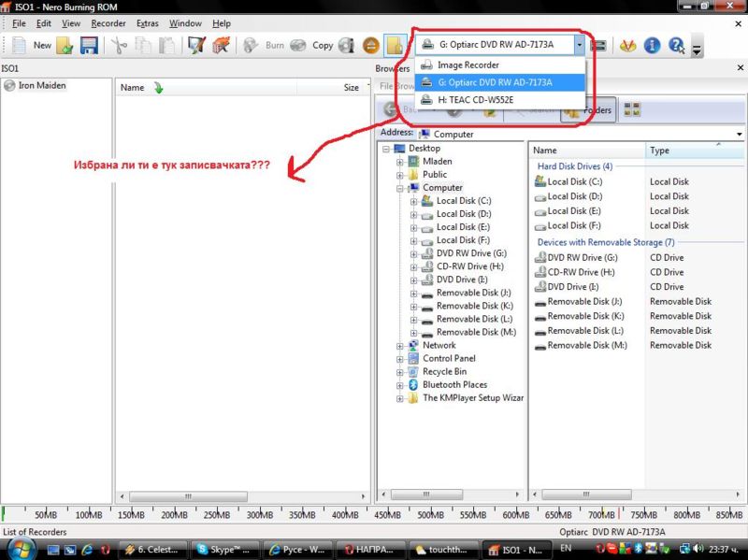Click the Paste clipboard icon
This screenshot has width=748, height=560.
click(x=166, y=46)
